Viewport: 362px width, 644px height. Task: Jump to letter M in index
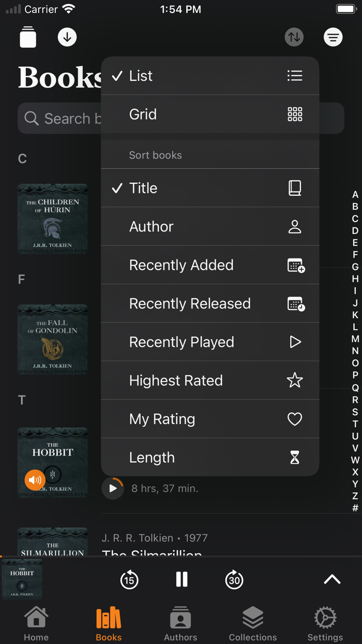(355, 339)
